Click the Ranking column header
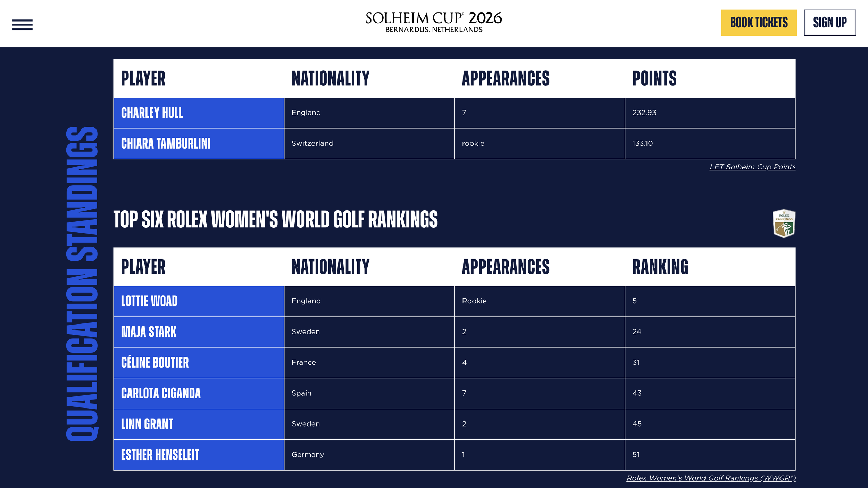The height and width of the screenshot is (488, 868). [x=660, y=267]
